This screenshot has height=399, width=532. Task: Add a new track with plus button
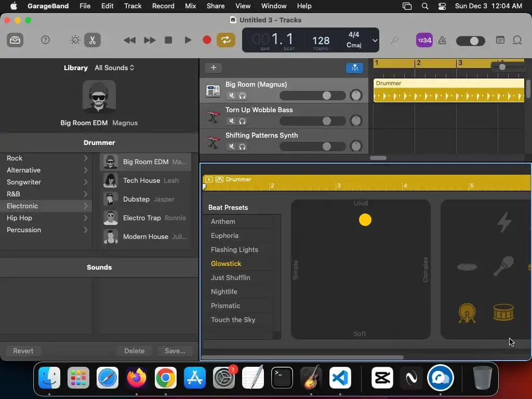214,68
